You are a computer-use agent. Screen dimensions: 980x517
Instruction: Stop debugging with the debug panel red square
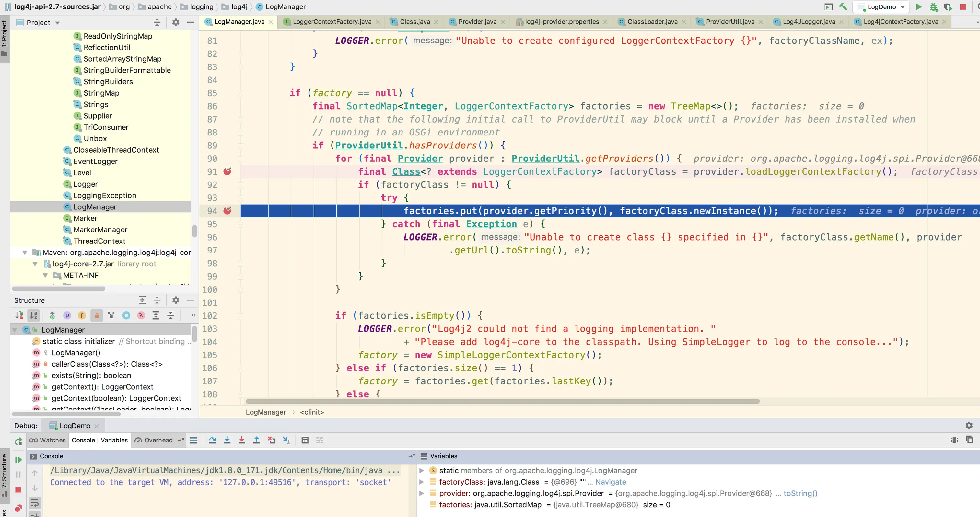(18, 489)
